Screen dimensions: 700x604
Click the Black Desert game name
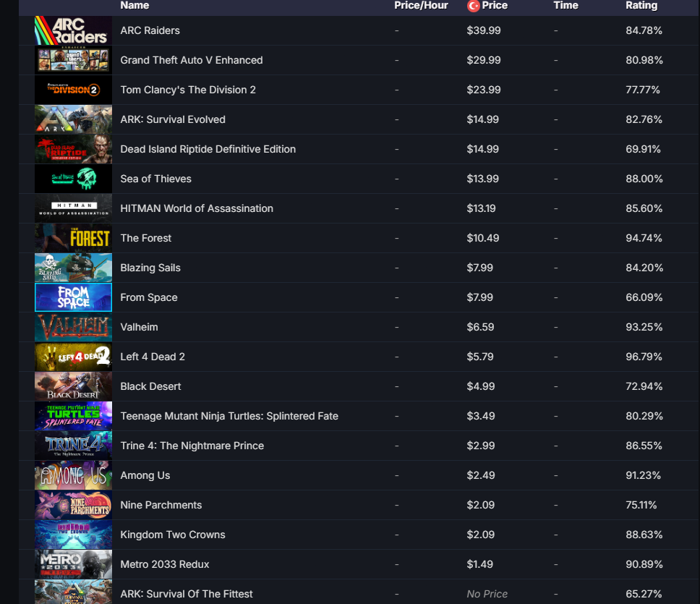pyautogui.click(x=150, y=386)
